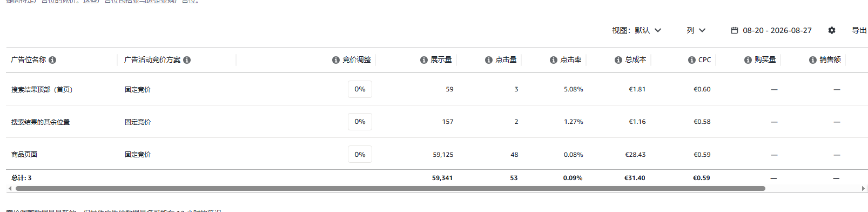This screenshot has height=212, width=868.
Task: Click CPC value €0.58
Action: click(x=702, y=122)
